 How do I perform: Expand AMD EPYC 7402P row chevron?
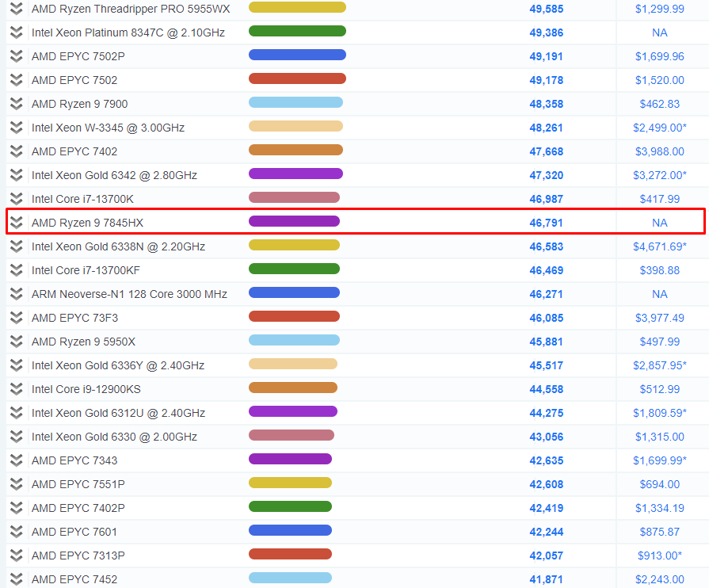click(x=17, y=508)
